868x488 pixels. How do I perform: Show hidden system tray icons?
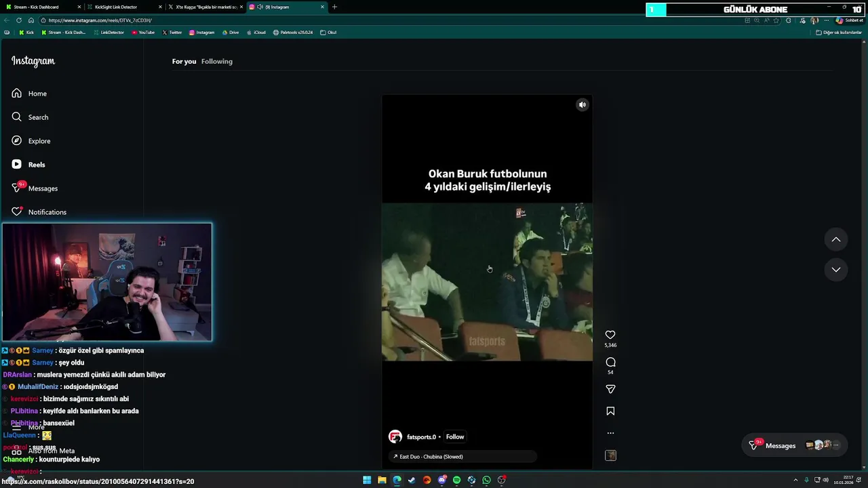pos(797,480)
